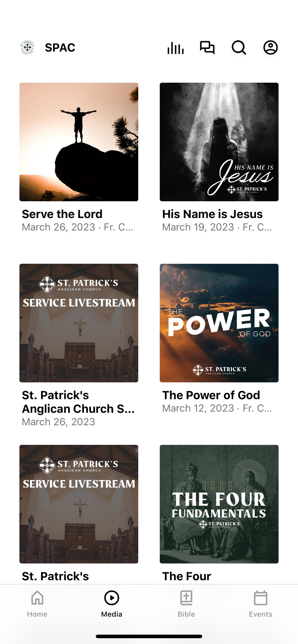The image size is (298, 644).
Task: Tap the His Name is Jesus title
Action: [212, 214]
